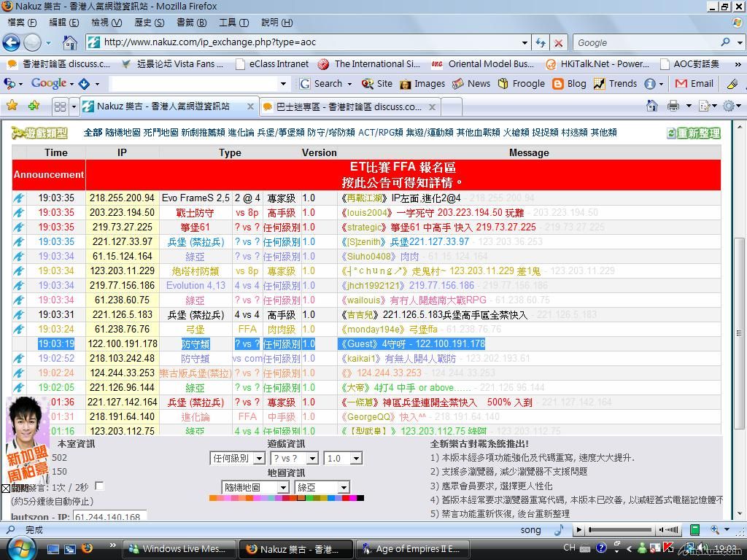The width and height of the screenshot is (747, 560).
Task: Click the print icon in tab bar
Action: pos(673,106)
